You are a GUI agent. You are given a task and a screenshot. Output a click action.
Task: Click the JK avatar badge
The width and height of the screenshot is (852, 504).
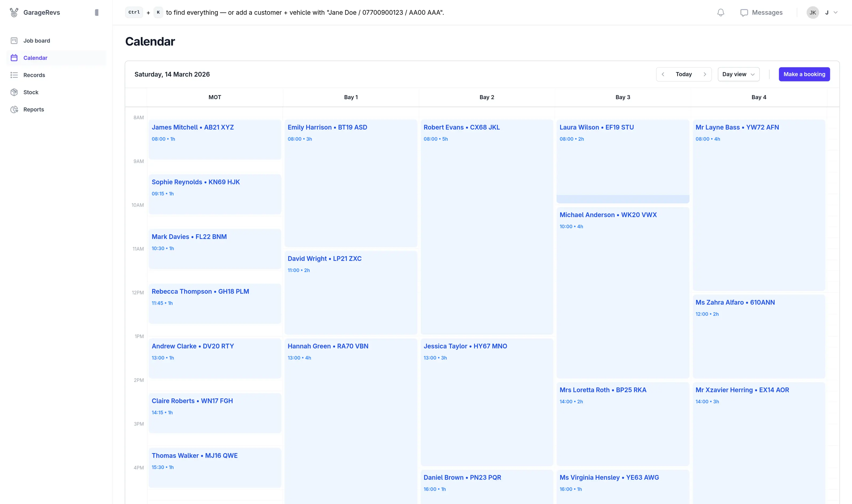pos(812,13)
